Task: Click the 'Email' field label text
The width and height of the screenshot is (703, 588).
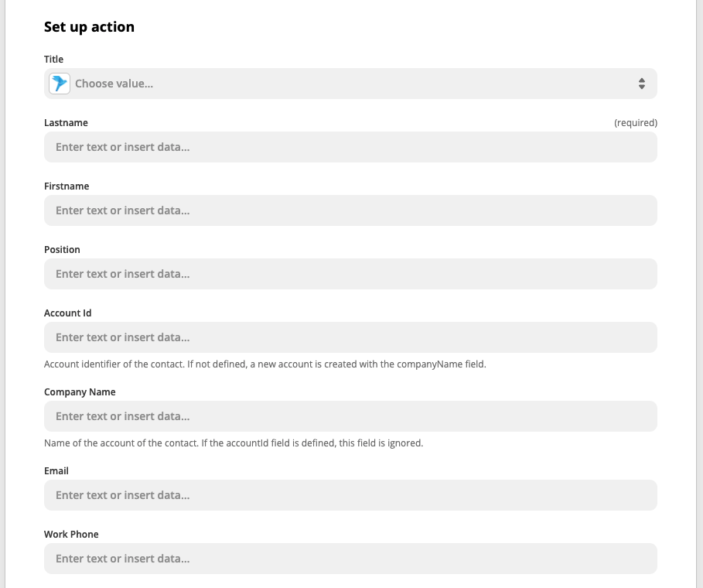Action: [x=56, y=471]
